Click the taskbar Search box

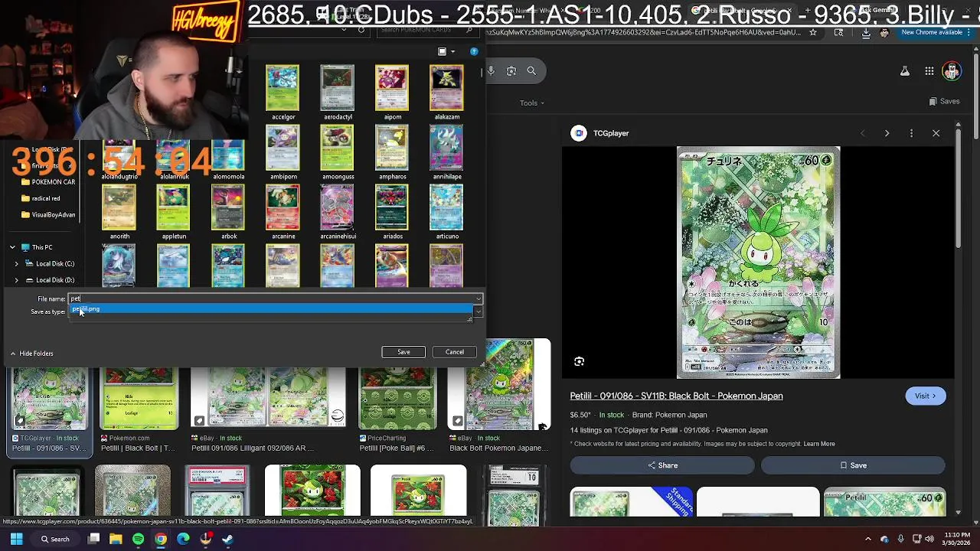[55, 539]
